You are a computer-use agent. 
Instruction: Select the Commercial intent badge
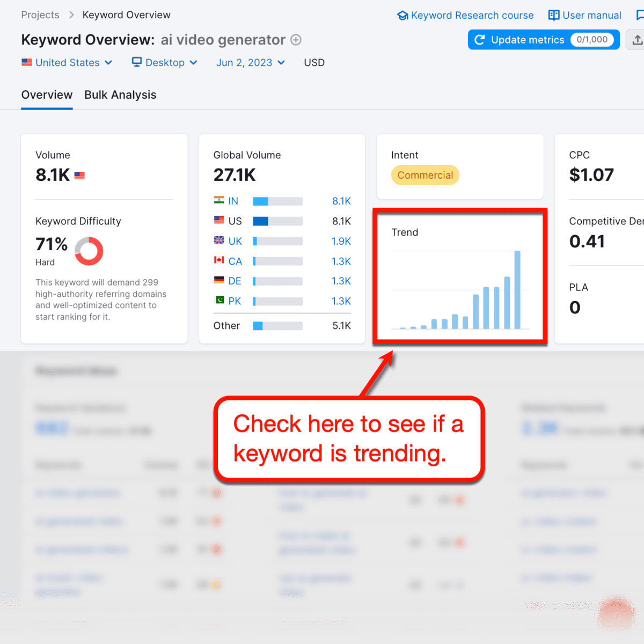coord(425,175)
